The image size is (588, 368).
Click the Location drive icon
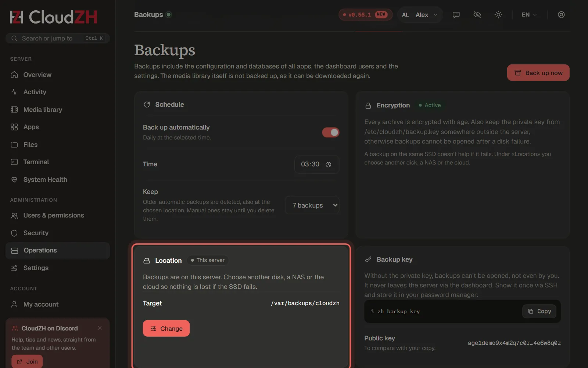[x=147, y=261]
